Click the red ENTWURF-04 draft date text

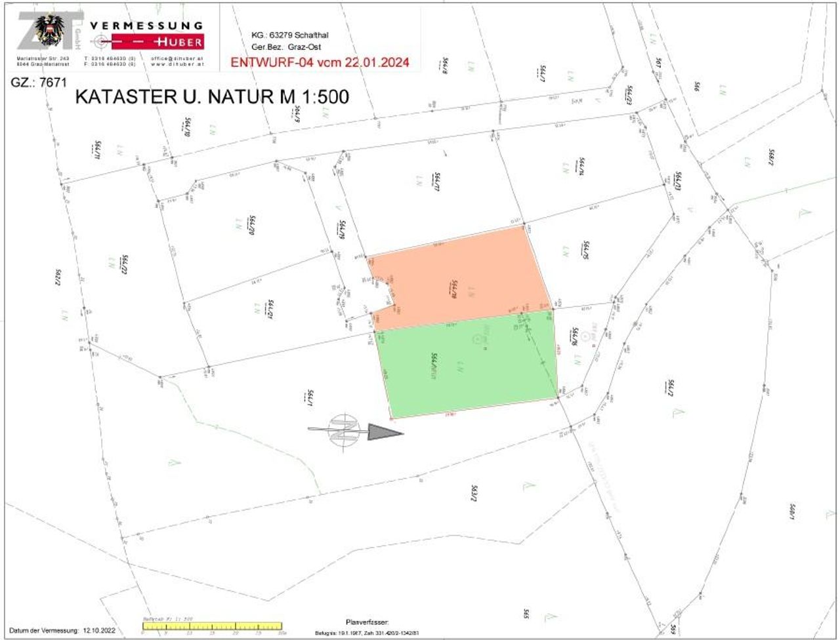click(320, 63)
